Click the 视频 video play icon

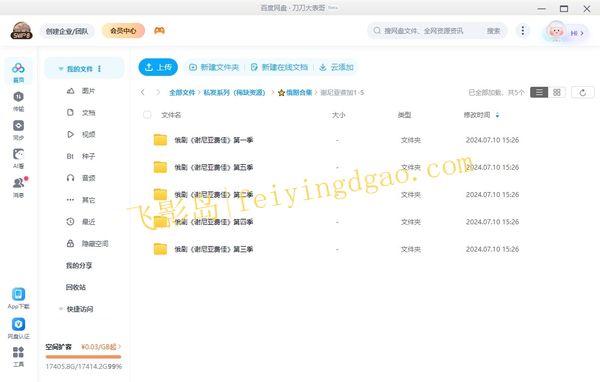pos(70,134)
